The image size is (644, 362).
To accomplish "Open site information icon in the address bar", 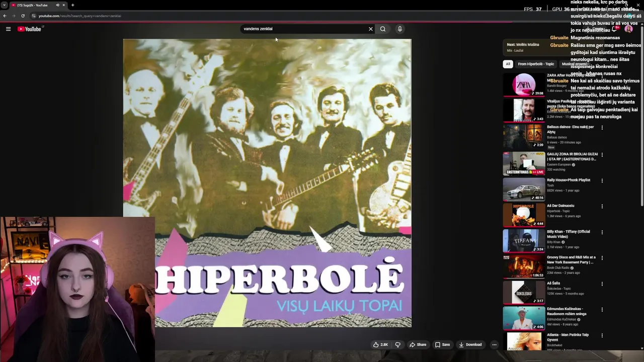I will [x=34, y=16].
